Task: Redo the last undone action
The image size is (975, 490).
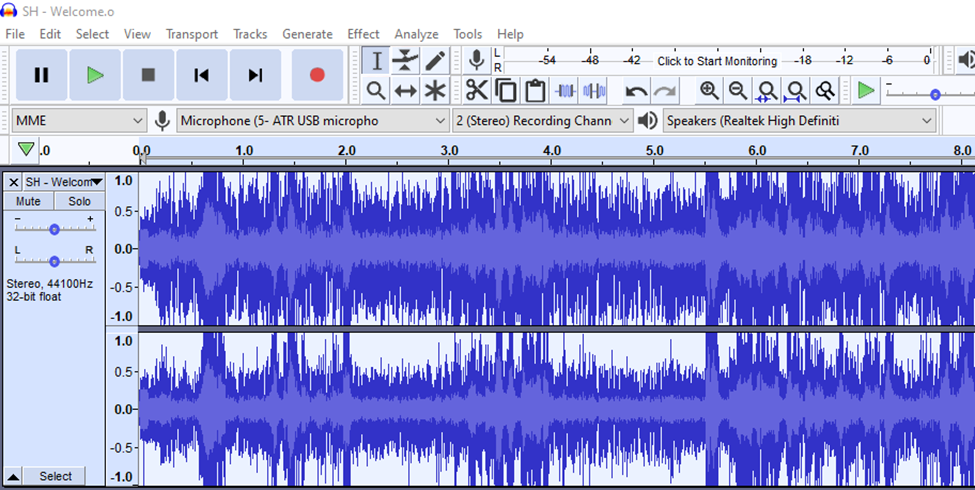Action: [665, 91]
